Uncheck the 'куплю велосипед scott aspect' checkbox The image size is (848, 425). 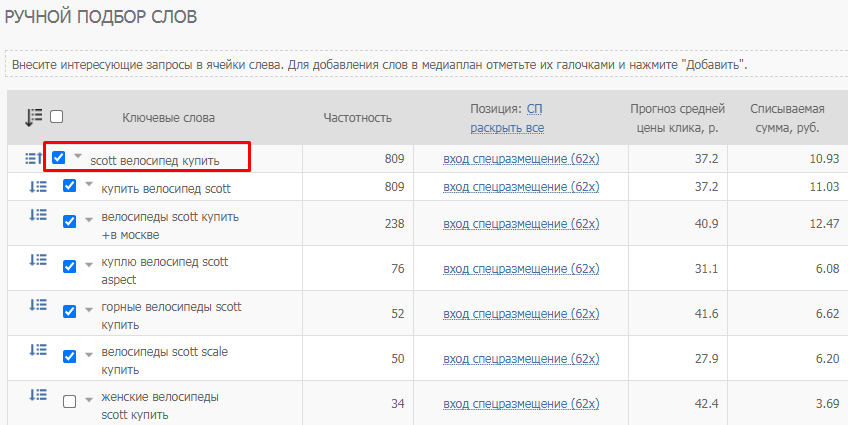point(70,267)
